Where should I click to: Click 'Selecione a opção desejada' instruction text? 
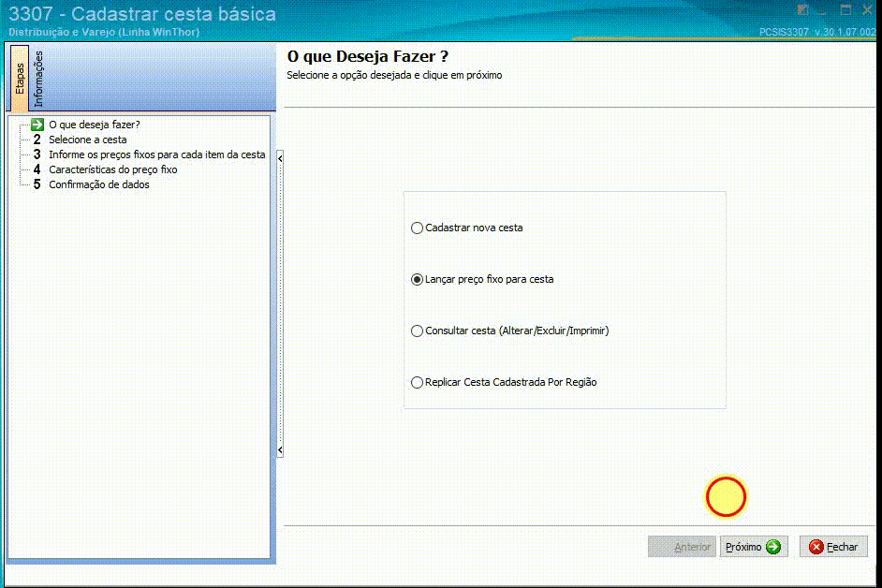(394, 75)
